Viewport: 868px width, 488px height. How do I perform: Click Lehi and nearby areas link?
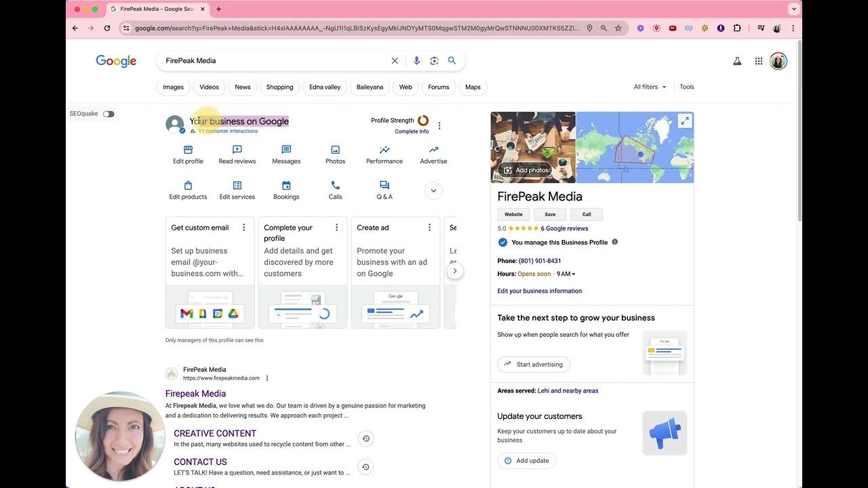568,390
